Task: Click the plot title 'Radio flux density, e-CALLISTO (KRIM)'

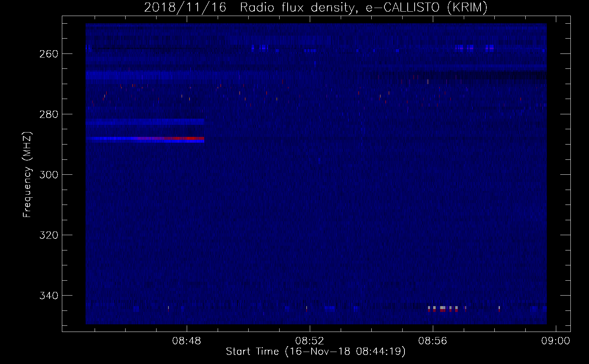Action: click(x=364, y=8)
